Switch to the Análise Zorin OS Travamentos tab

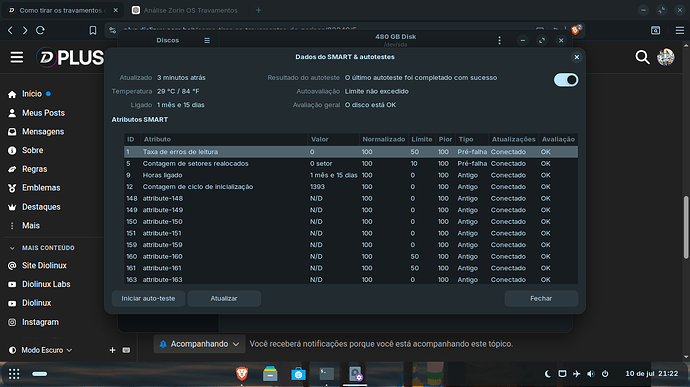click(190, 10)
